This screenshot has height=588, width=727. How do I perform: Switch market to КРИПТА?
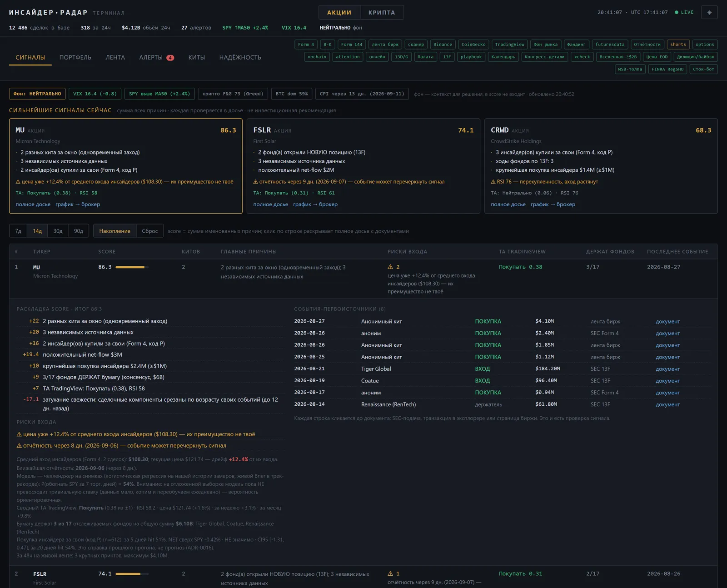382,12
